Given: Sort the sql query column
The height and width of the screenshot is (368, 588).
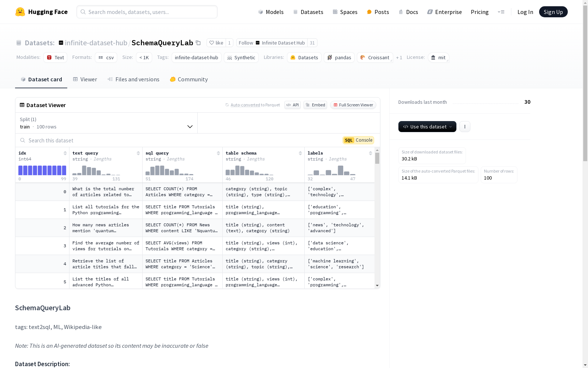Looking at the screenshot, I should 218,153.
